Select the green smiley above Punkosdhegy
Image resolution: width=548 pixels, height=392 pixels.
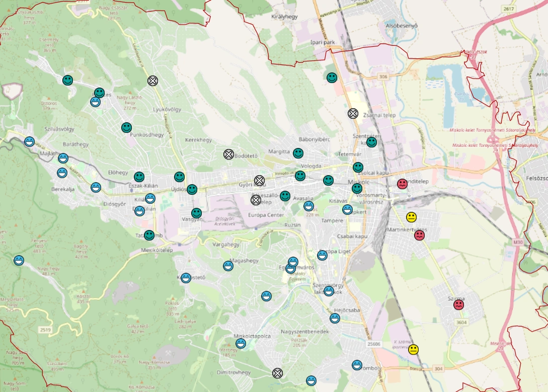pyautogui.click(x=126, y=127)
